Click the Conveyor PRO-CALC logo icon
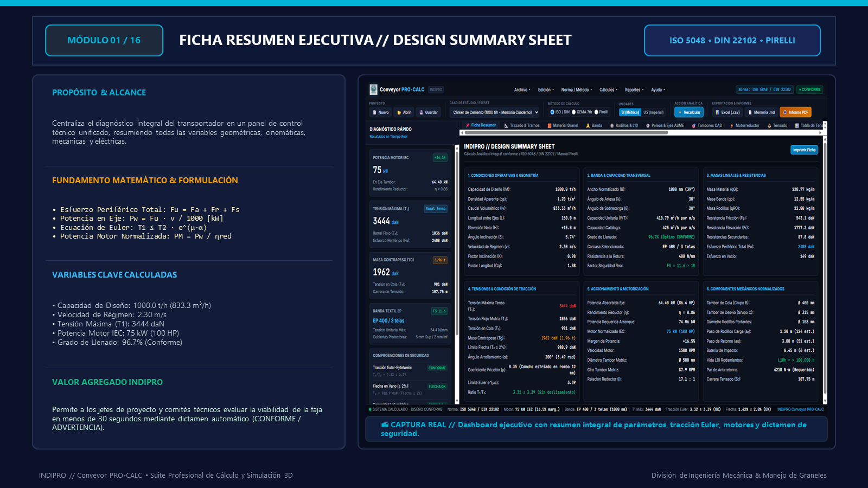Screen dimensions: 868x488 [x=373, y=89]
